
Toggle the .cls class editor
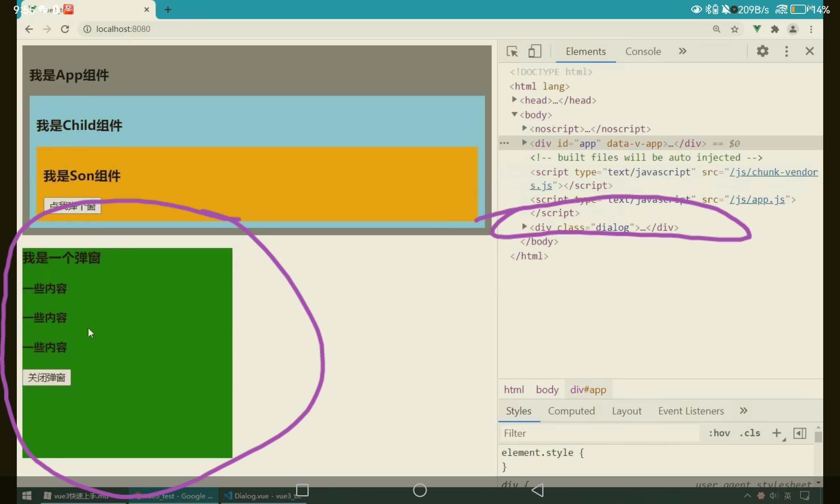pos(750,433)
